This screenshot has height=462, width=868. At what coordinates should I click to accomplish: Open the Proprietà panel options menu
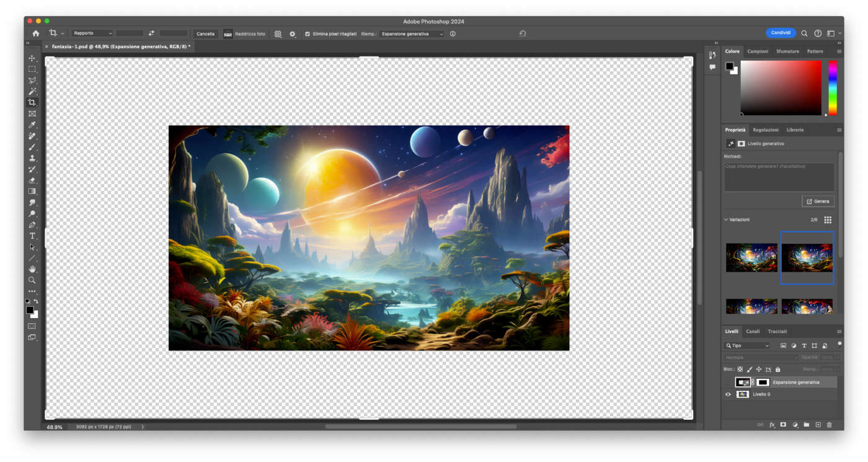point(839,130)
